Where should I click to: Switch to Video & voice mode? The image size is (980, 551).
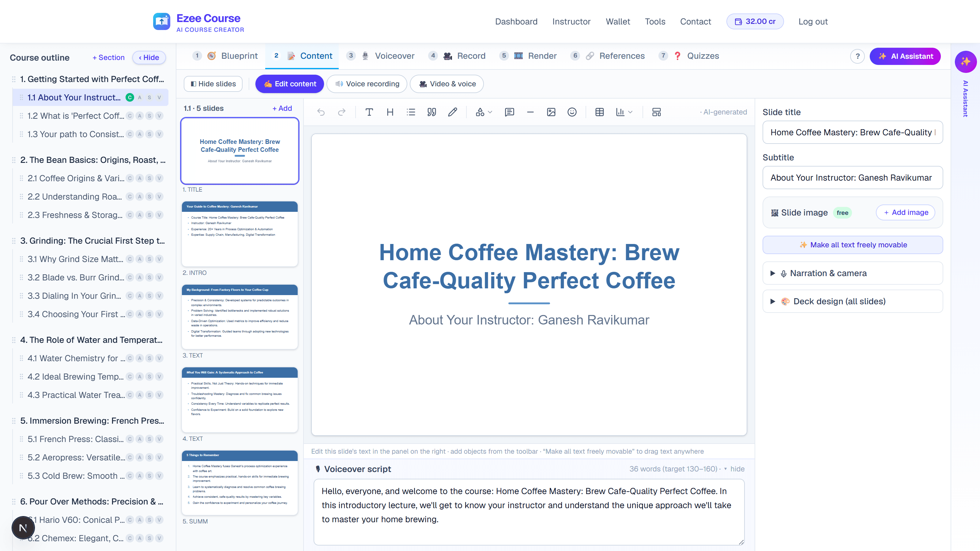point(447,84)
